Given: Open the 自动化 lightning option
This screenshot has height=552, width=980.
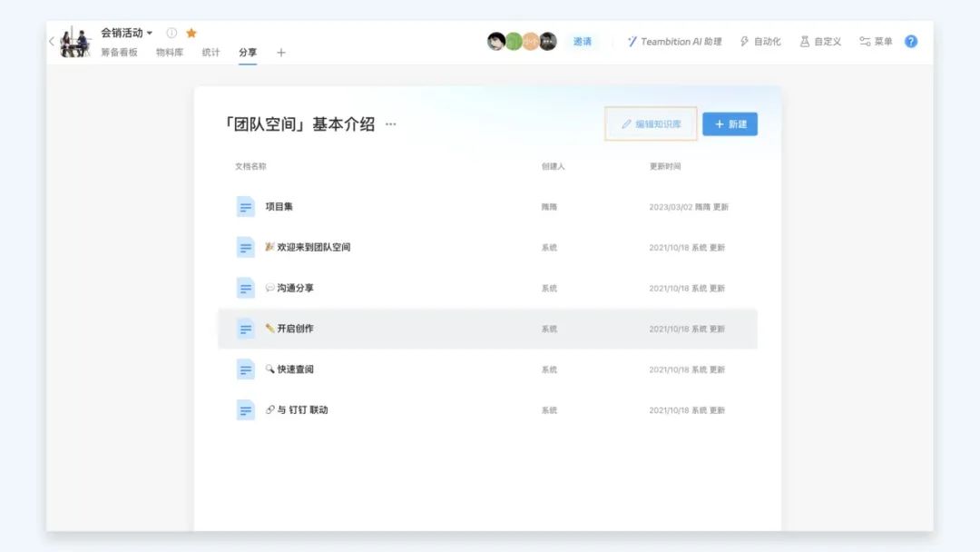Looking at the screenshot, I should [760, 42].
